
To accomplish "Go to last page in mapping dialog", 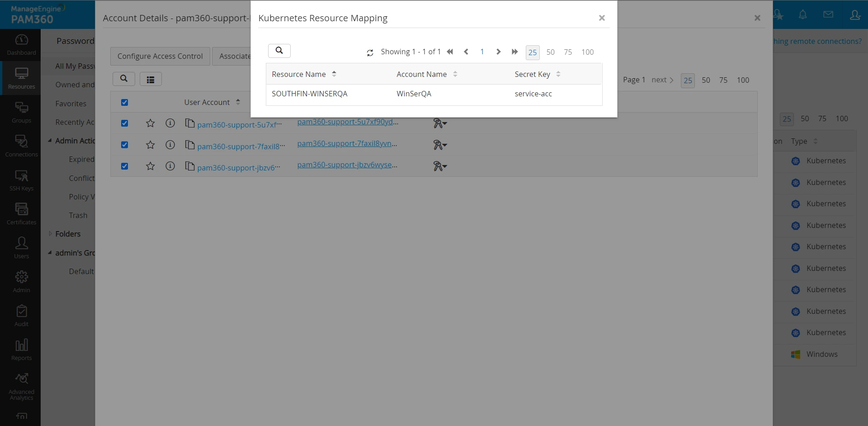I will coord(514,52).
